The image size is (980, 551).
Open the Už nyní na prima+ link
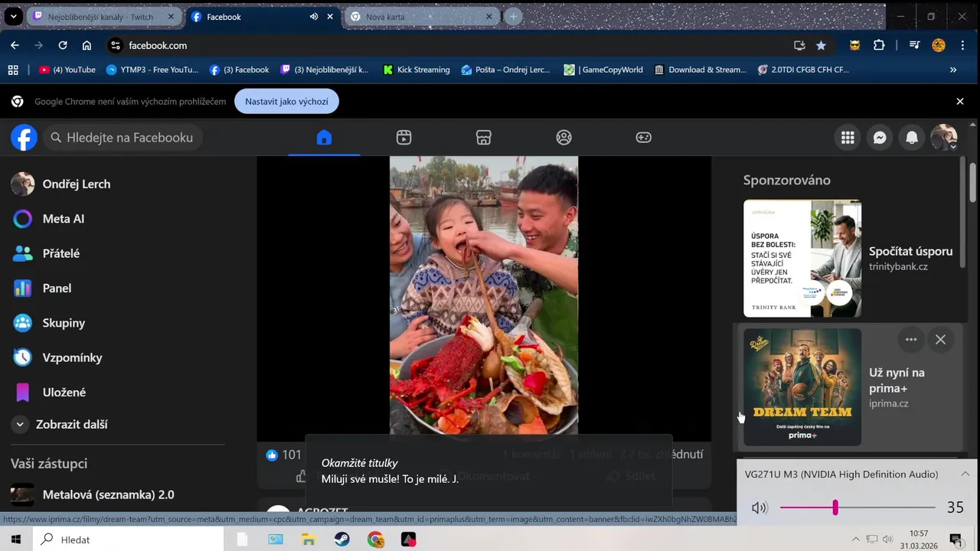click(x=897, y=380)
